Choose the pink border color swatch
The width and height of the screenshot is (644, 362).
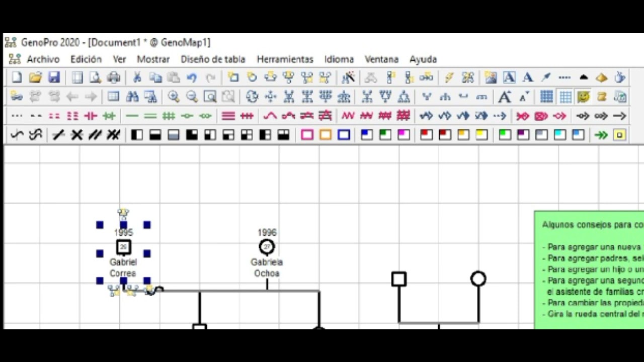[x=307, y=135]
